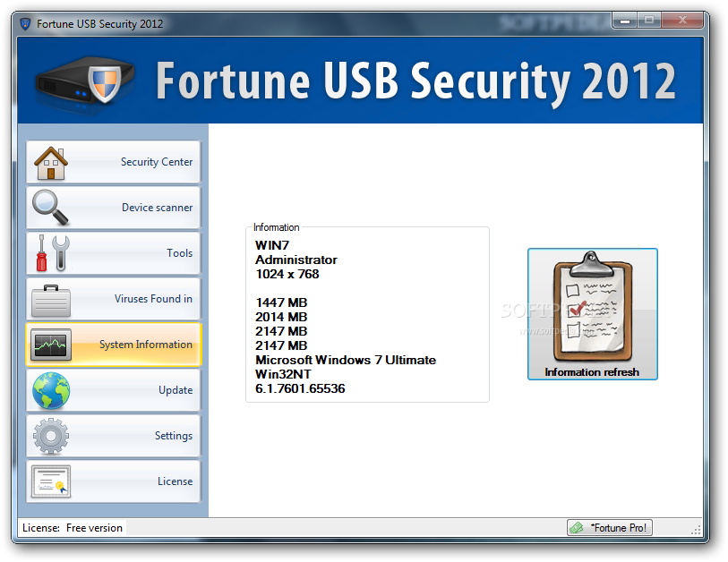
Task: Go to the Update section
Action: click(114, 390)
